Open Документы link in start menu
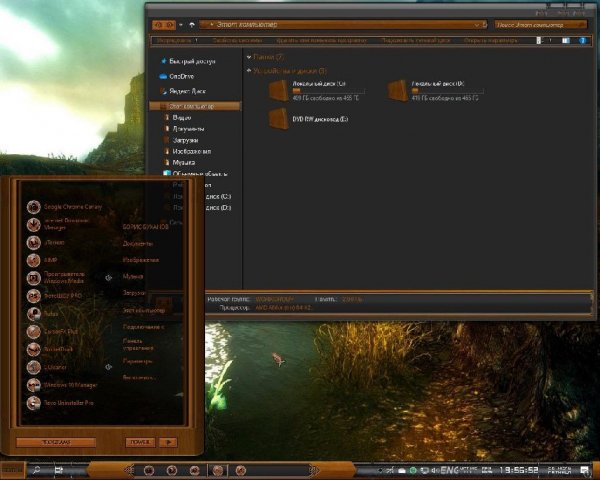Screen dimensions: 600x480 pyautogui.click(x=138, y=244)
